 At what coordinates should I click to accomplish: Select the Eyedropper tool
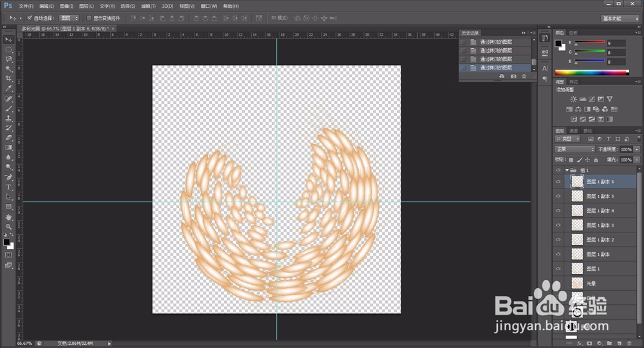(x=8, y=88)
